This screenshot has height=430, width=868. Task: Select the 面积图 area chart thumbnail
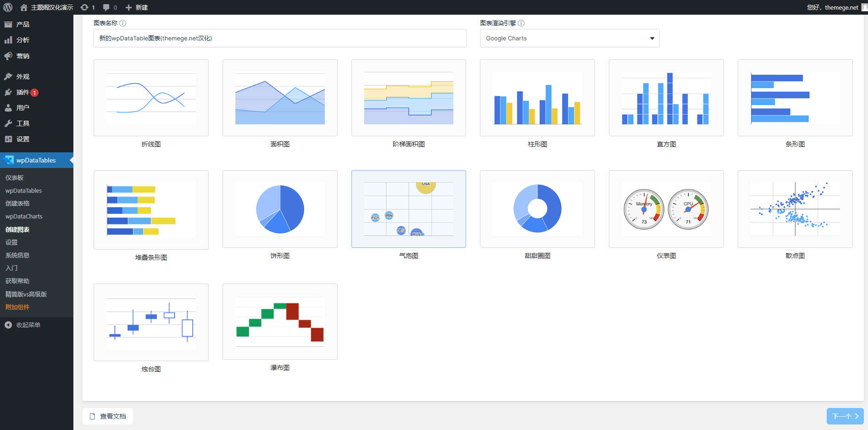point(280,98)
